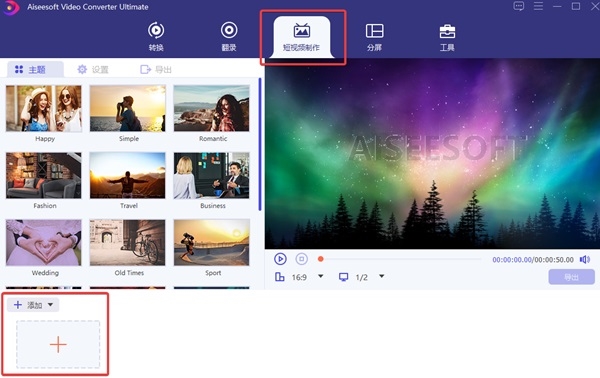Mute the preview volume icon

pos(585,259)
